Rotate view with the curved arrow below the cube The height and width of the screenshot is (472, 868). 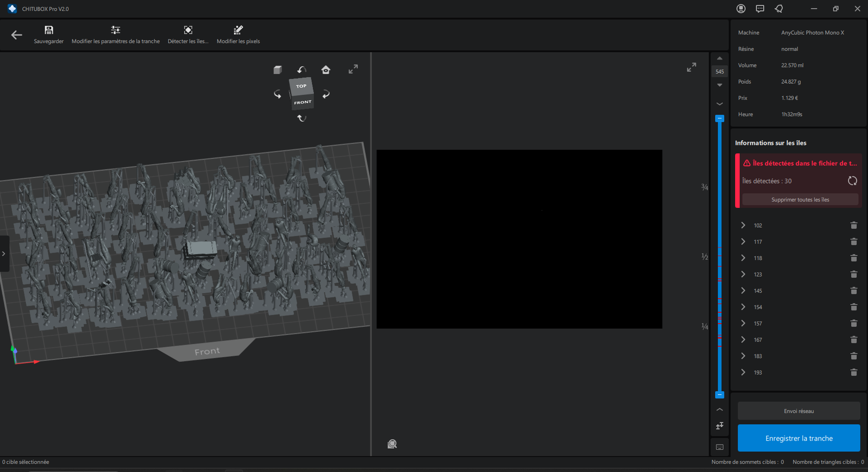(x=302, y=118)
